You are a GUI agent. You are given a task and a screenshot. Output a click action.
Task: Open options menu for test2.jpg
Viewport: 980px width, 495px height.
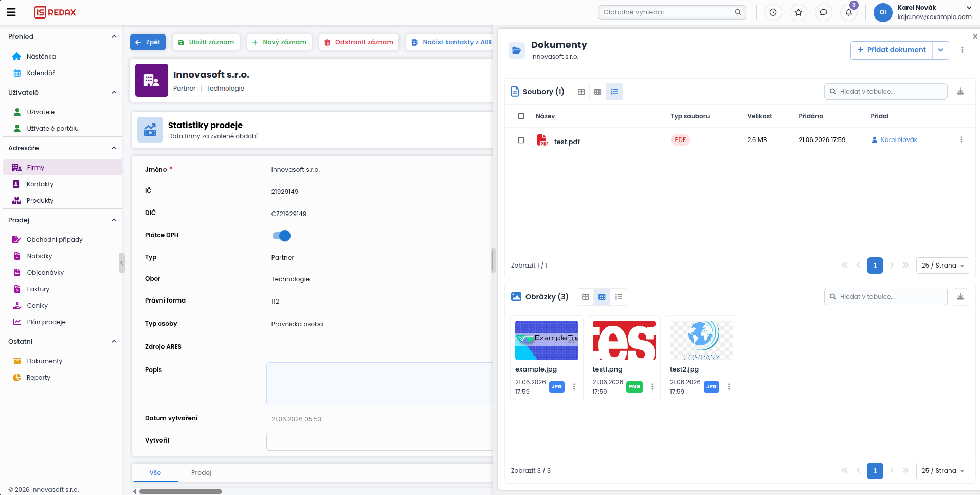pos(729,386)
